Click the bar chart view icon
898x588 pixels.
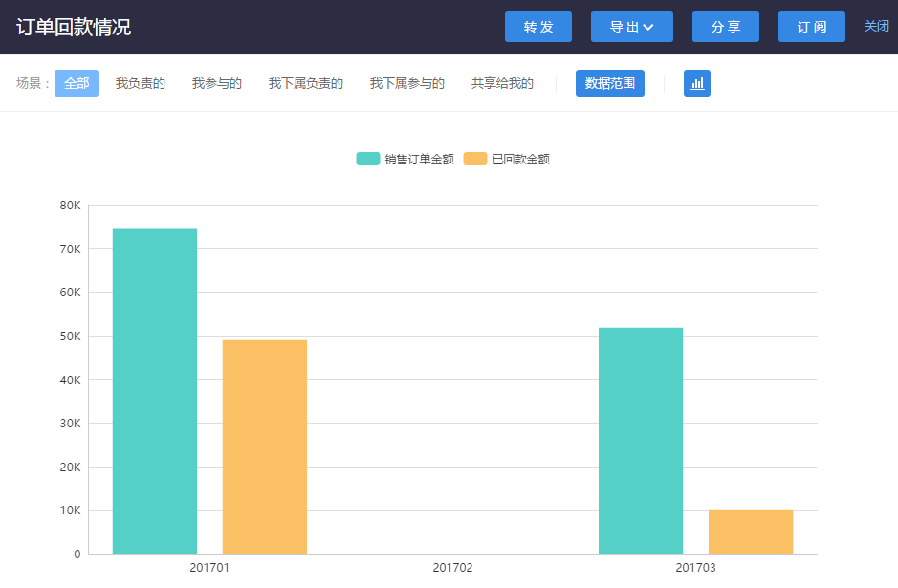click(x=696, y=83)
